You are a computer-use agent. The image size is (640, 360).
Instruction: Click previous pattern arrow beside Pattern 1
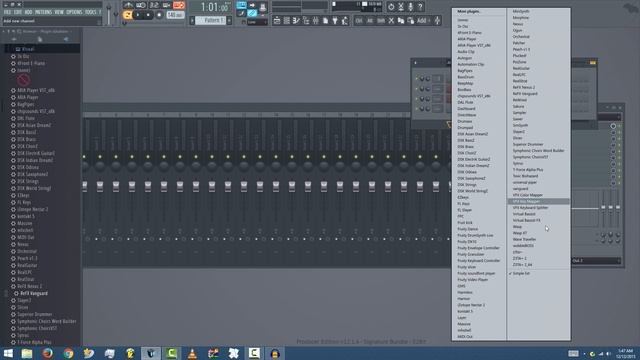coord(192,20)
